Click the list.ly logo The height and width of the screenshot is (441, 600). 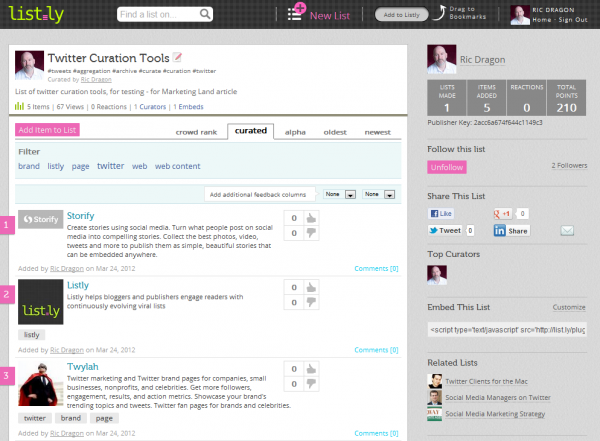36,14
